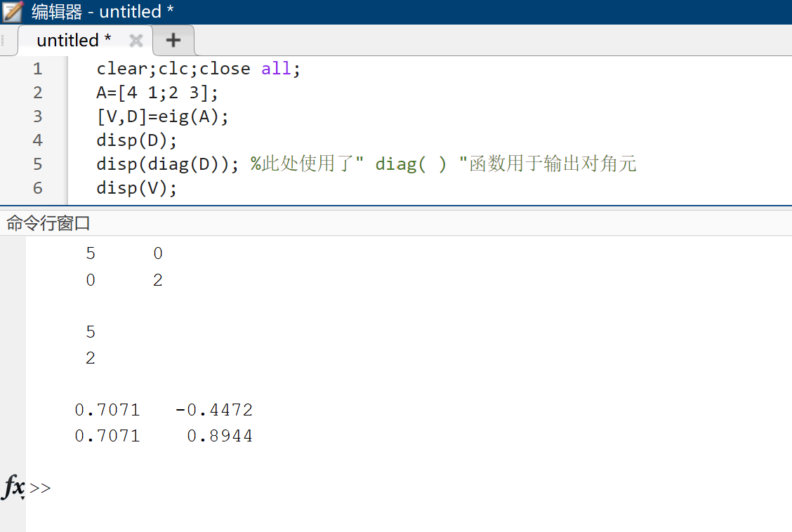Set breakpoint at line number 4
This screenshot has height=532, width=792.
tap(37, 140)
